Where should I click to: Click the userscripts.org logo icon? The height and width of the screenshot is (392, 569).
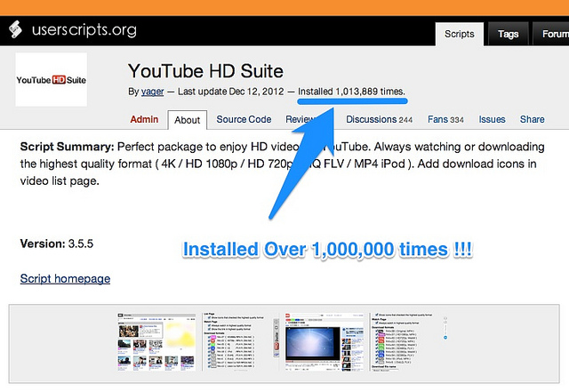click(x=17, y=30)
